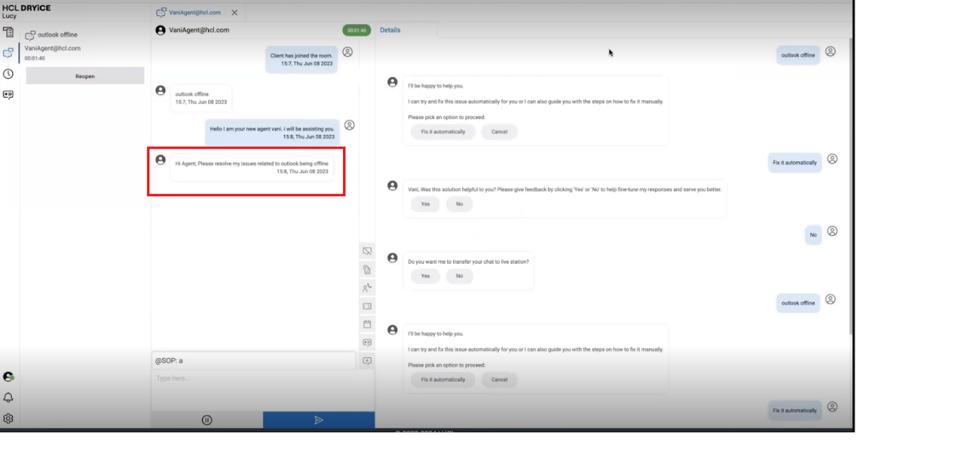The height and width of the screenshot is (465, 980).
Task: Open the calendar icon in chat toolbar
Action: pyautogui.click(x=367, y=324)
